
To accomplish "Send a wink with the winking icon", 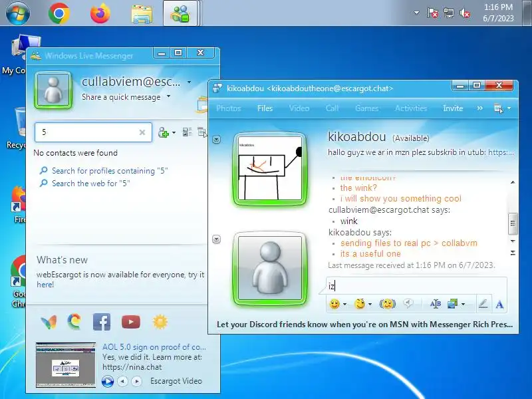I will tap(360, 304).
